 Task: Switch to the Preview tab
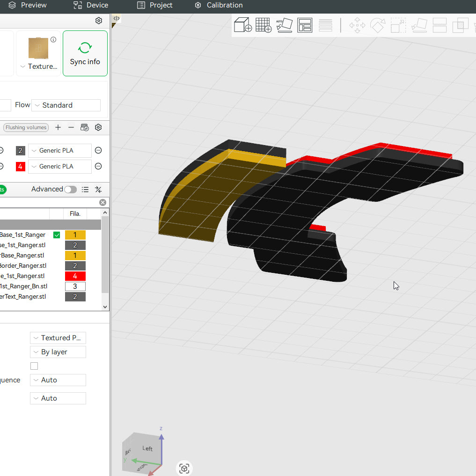click(x=29, y=6)
